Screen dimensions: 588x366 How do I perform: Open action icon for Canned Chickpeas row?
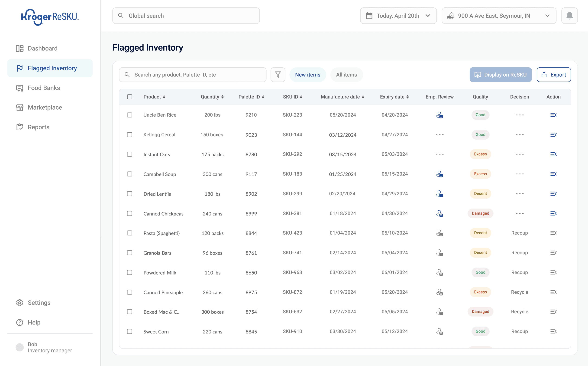[x=553, y=213]
